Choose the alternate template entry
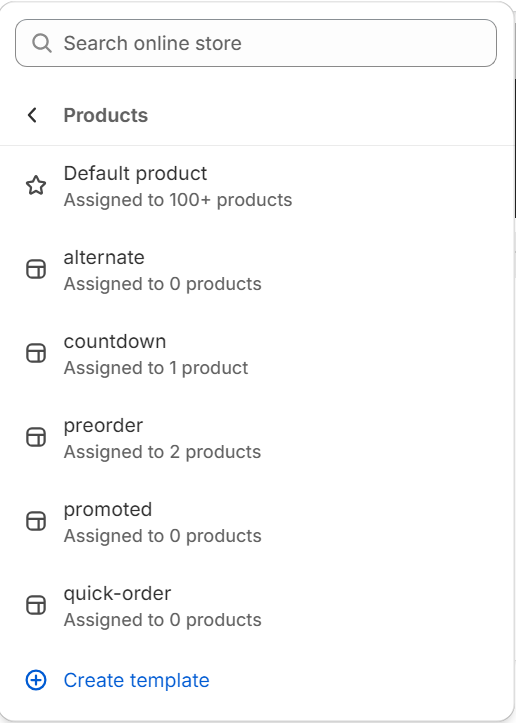516x723 pixels. point(256,270)
